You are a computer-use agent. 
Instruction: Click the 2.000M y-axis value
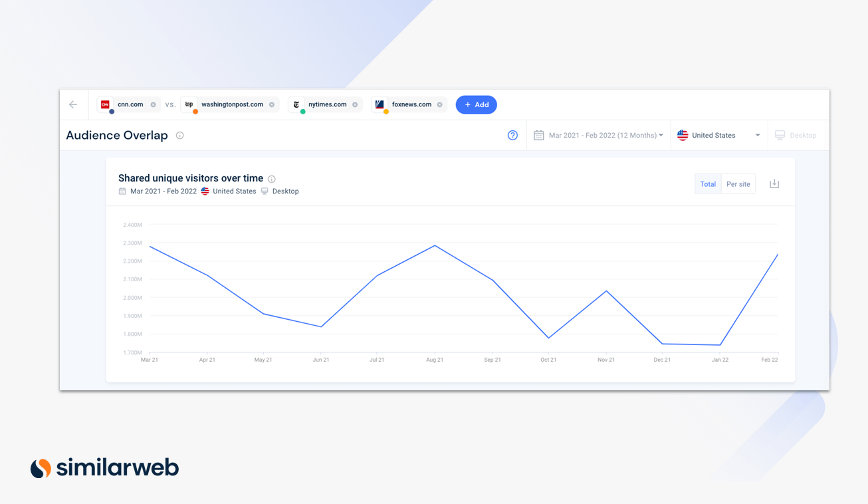pyautogui.click(x=132, y=298)
